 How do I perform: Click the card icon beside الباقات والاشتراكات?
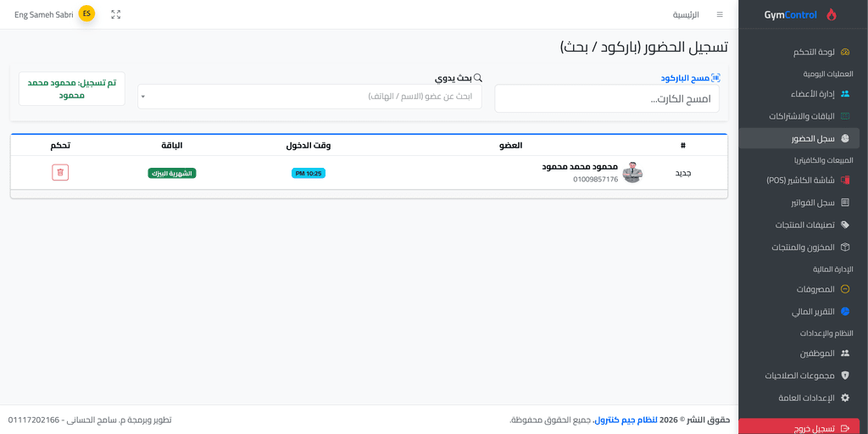[x=845, y=116]
